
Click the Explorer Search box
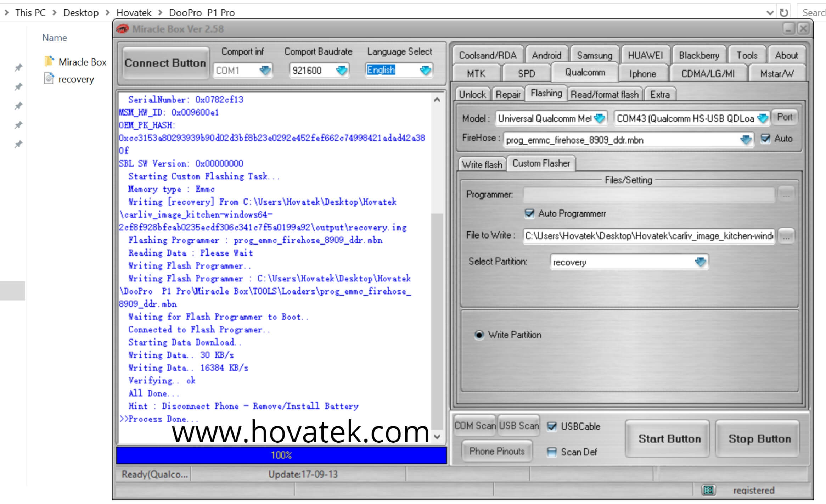pyautogui.click(x=811, y=12)
